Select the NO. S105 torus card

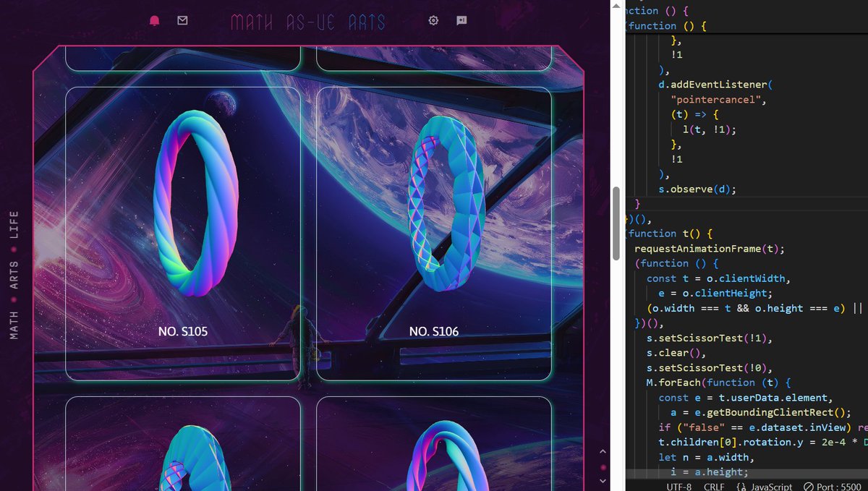tap(183, 234)
